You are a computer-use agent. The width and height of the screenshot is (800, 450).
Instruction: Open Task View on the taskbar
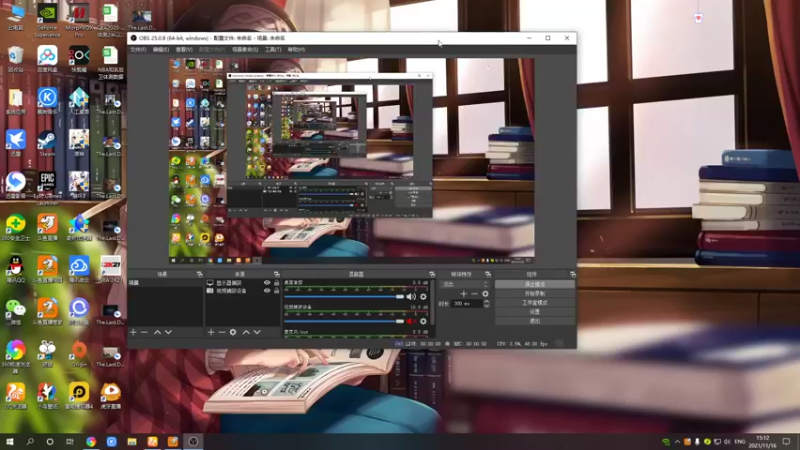[70, 441]
